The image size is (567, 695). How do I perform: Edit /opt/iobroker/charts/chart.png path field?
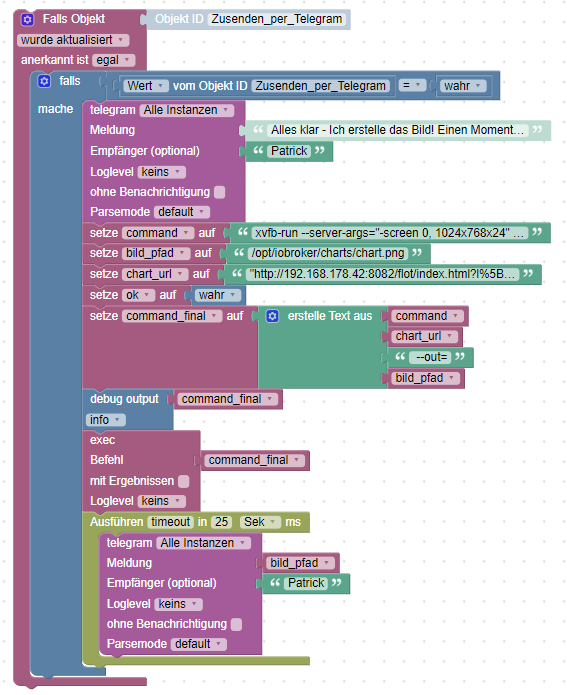tap(328, 253)
